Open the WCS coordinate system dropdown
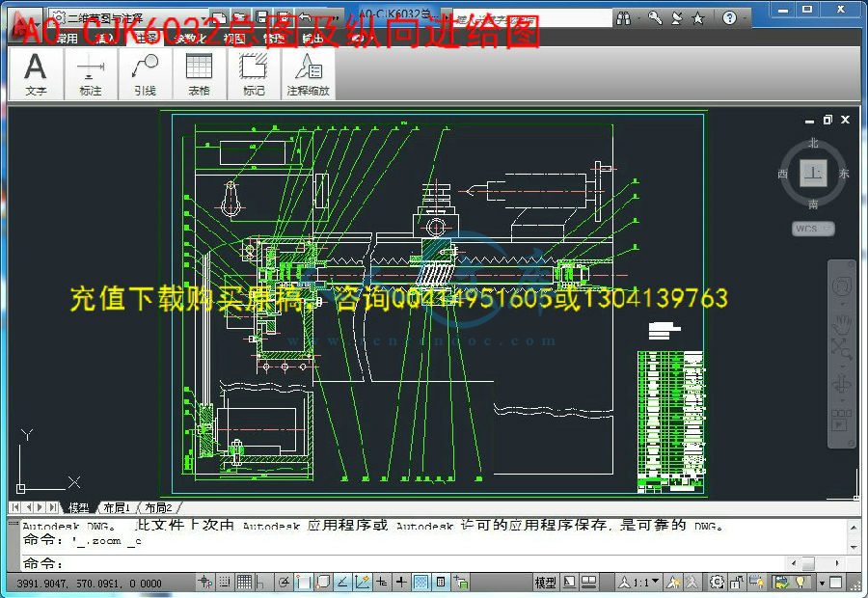 pyautogui.click(x=813, y=229)
